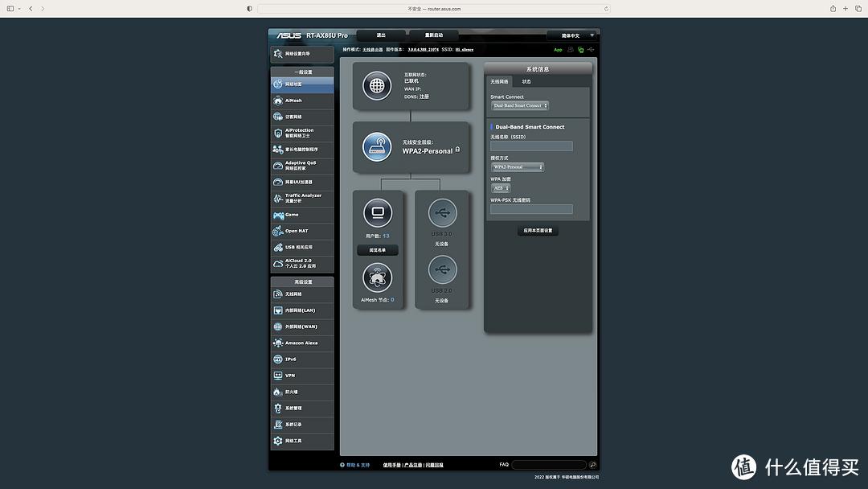Click the 使用手册 manual link
868x489 pixels.
click(391, 465)
